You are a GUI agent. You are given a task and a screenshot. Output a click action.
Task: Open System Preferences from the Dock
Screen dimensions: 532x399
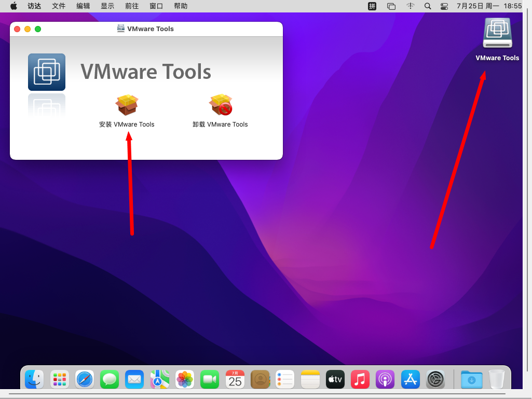(435, 379)
